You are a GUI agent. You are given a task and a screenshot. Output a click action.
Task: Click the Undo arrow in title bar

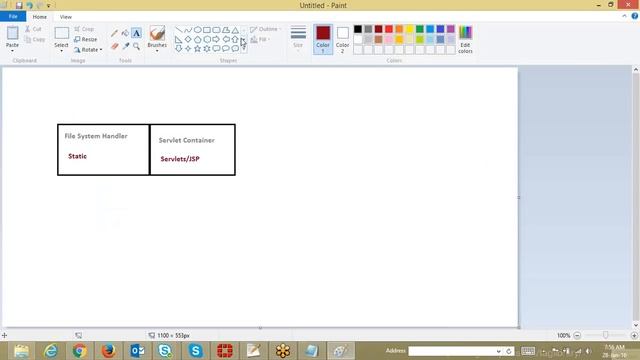[x=30, y=5]
